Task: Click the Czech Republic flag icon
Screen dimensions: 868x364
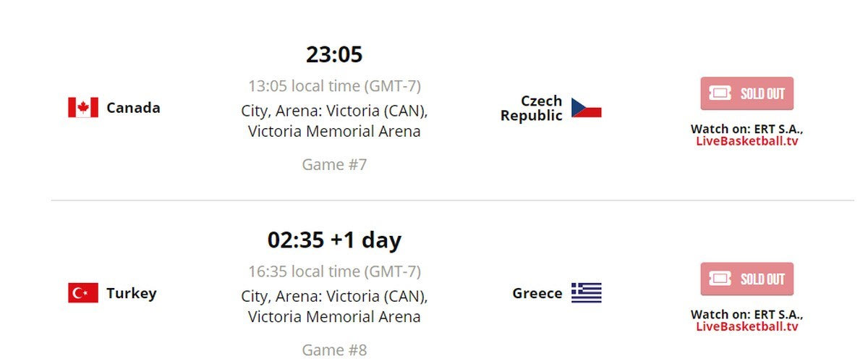Action: click(x=587, y=108)
